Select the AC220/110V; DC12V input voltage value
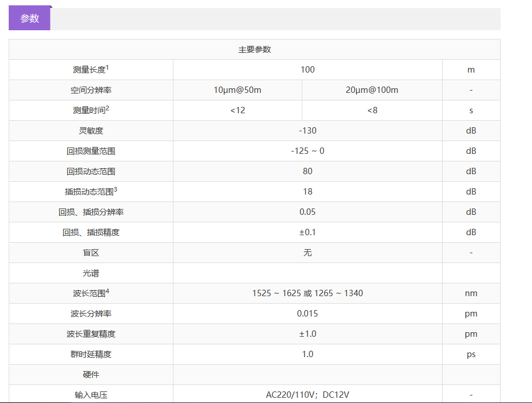The width and height of the screenshot is (532, 403). pos(307,395)
